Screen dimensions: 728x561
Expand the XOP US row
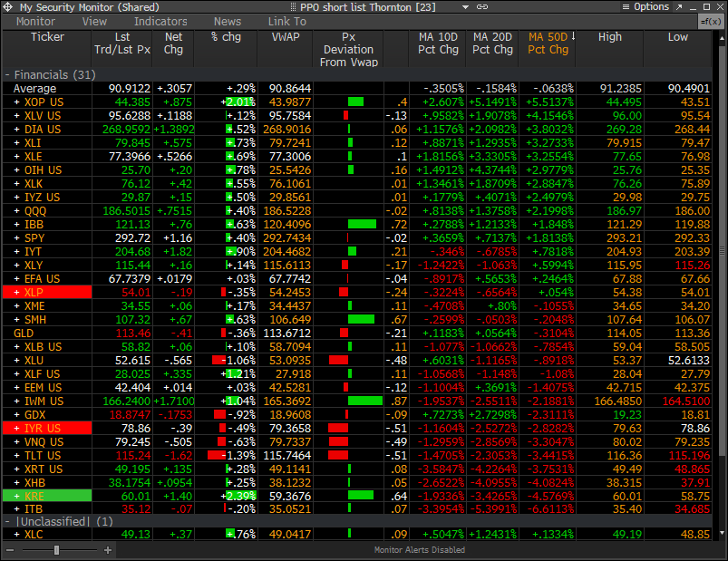(16, 102)
